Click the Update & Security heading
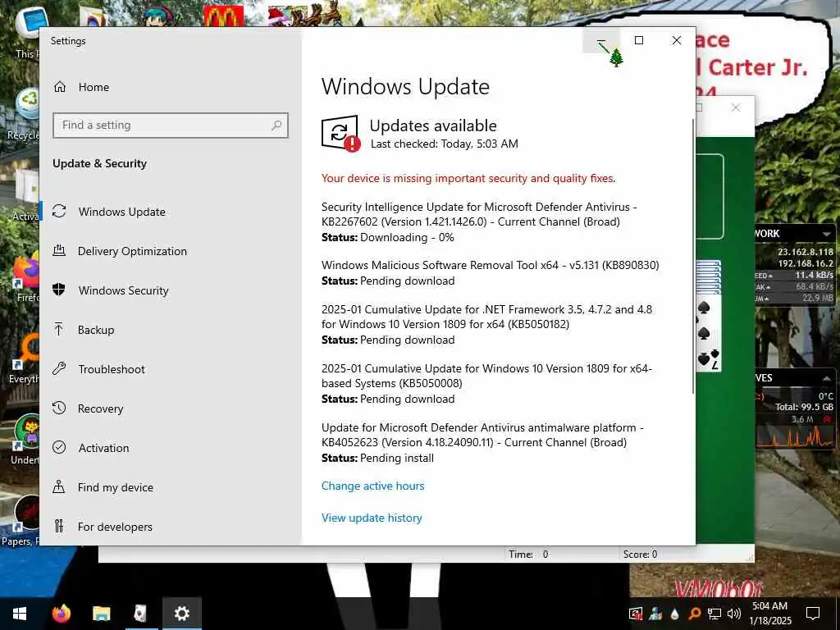Viewport: 840px width, 630px height. (x=99, y=163)
